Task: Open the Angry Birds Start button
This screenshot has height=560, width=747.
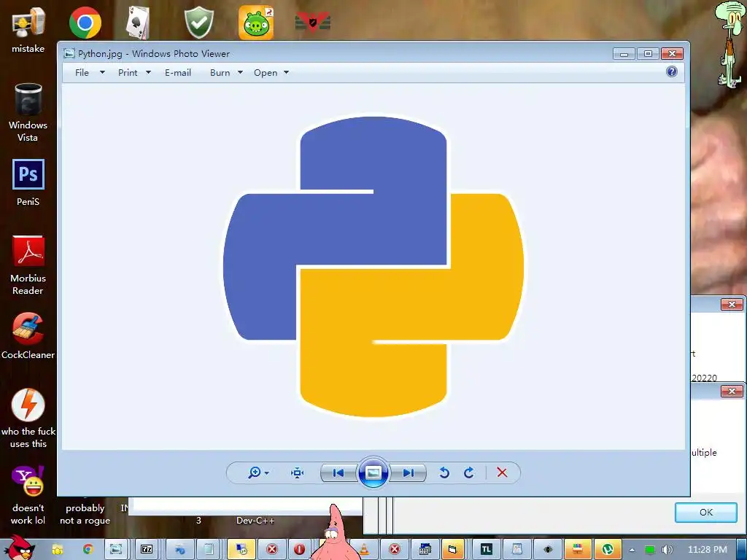Action: [19, 548]
